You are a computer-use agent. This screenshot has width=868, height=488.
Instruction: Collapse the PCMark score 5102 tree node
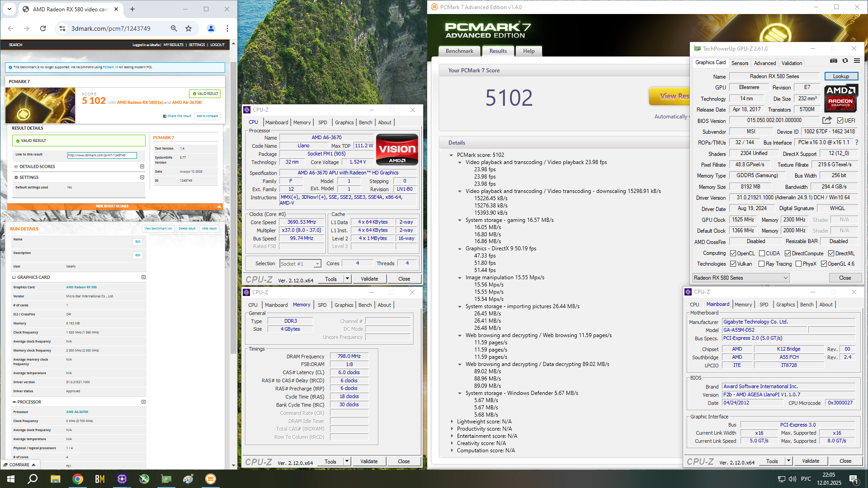[x=451, y=155]
